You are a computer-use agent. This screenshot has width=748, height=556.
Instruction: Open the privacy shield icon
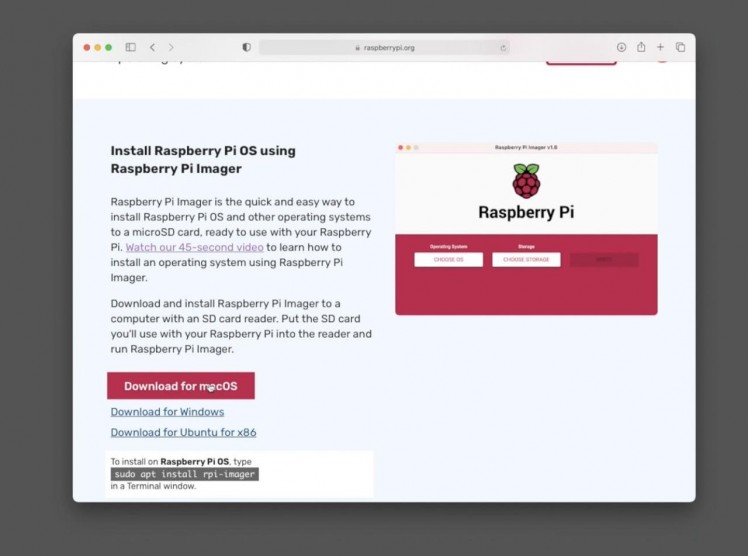[247, 47]
